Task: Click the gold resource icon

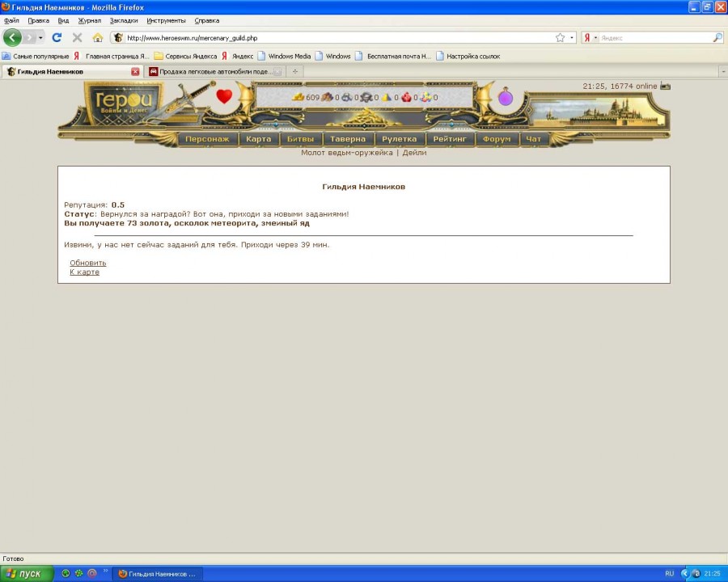Action: pos(298,97)
